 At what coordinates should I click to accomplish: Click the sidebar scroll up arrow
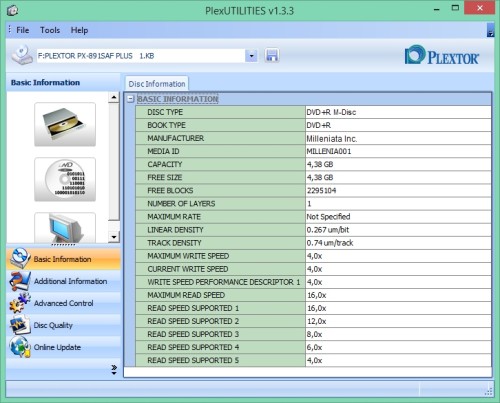114,97
